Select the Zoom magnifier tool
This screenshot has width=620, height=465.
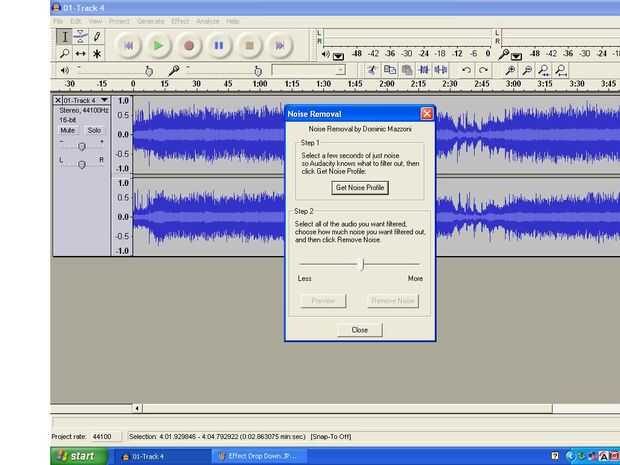(64, 53)
